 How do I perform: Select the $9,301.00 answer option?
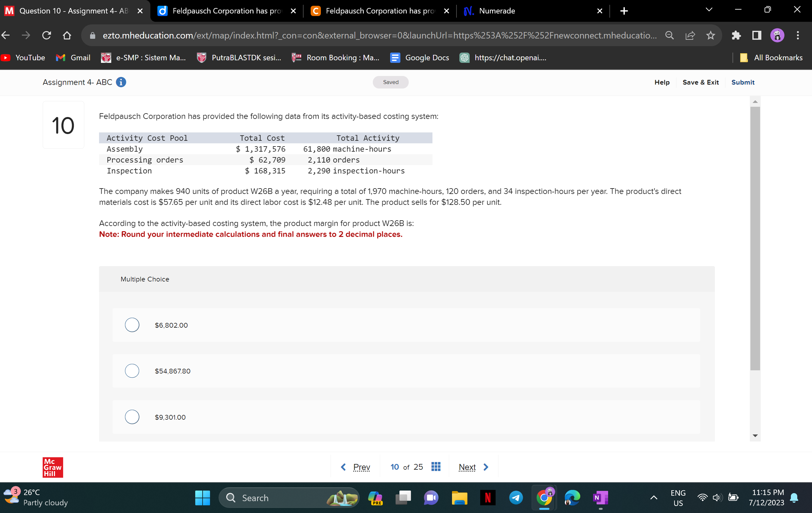coord(131,417)
